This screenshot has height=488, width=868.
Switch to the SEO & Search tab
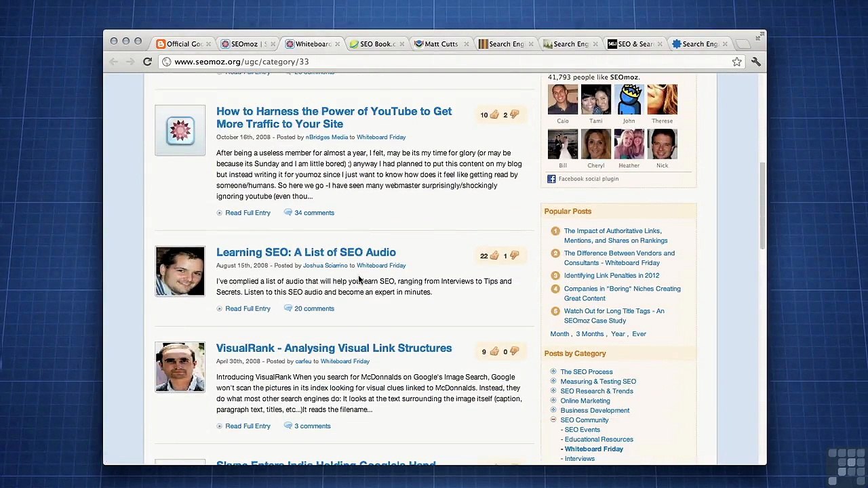tap(634, 44)
